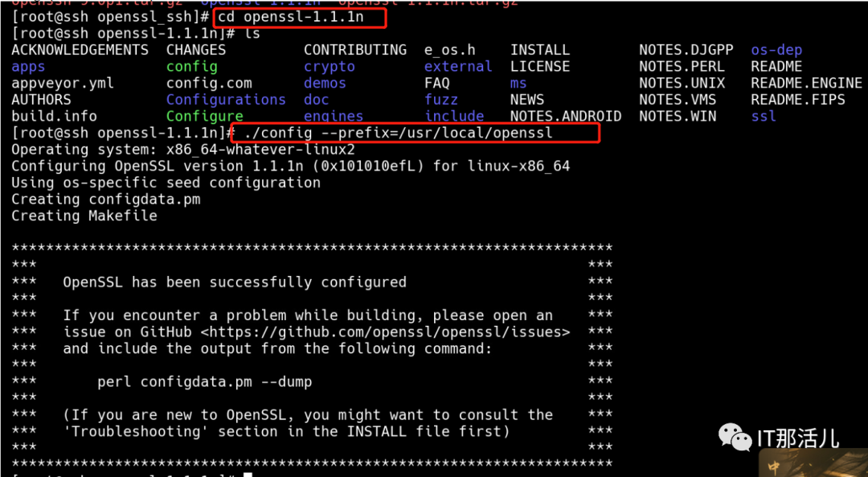Select the e_os.h file name
Screen dimensions: 868x477
449,51
